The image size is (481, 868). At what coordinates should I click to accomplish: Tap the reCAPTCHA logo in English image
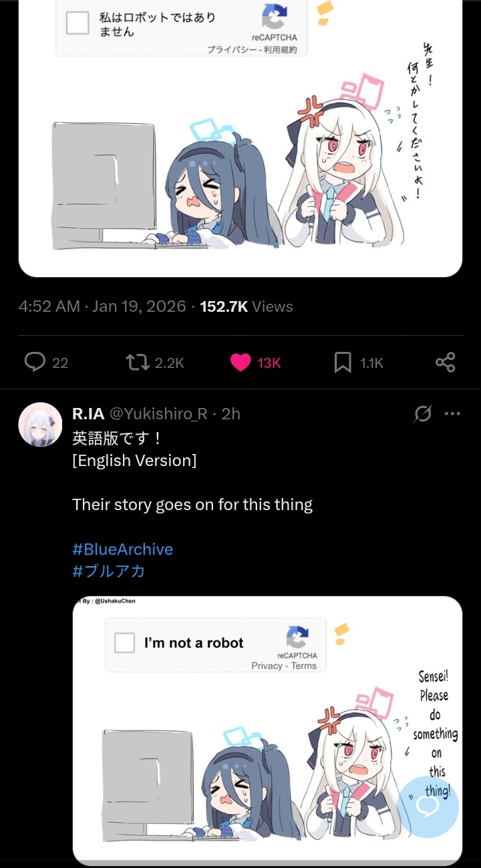(x=297, y=637)
